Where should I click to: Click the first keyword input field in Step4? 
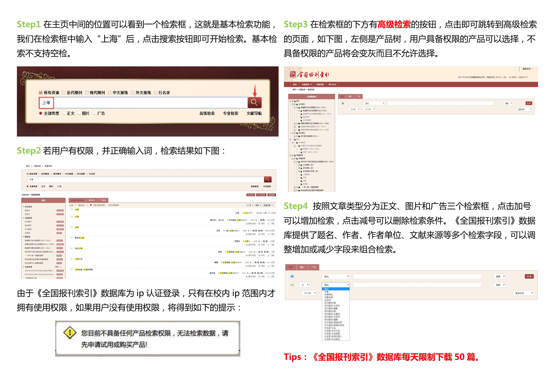[417, 276]
